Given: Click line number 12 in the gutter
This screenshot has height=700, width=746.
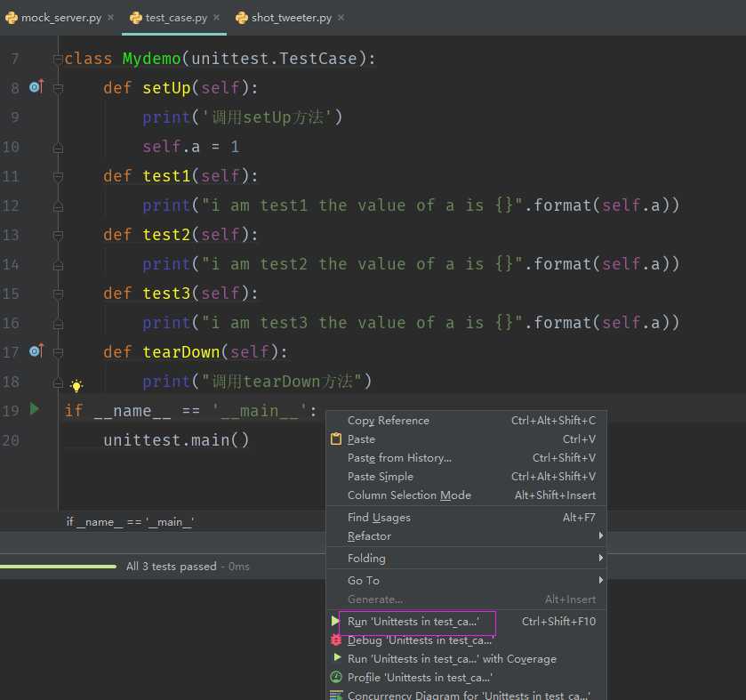Looking at the screenshot, I should pos(11,205).
